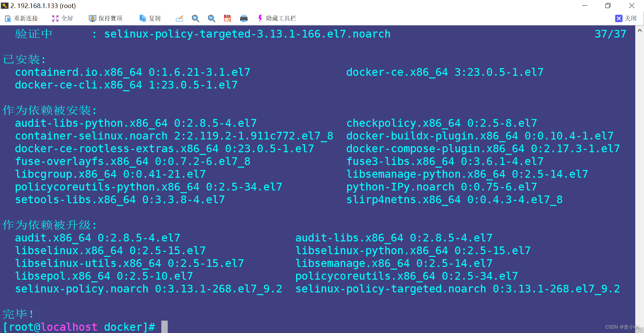
Task: Click the selinux-policy-targeted-3.13.1-166.el7.noarch verification line
Action: tap(247, 34)
